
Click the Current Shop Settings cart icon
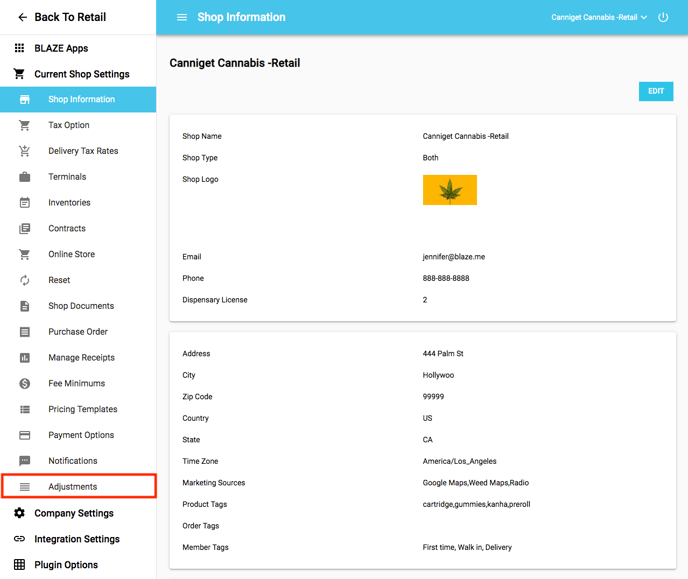[x=19, y=74]
